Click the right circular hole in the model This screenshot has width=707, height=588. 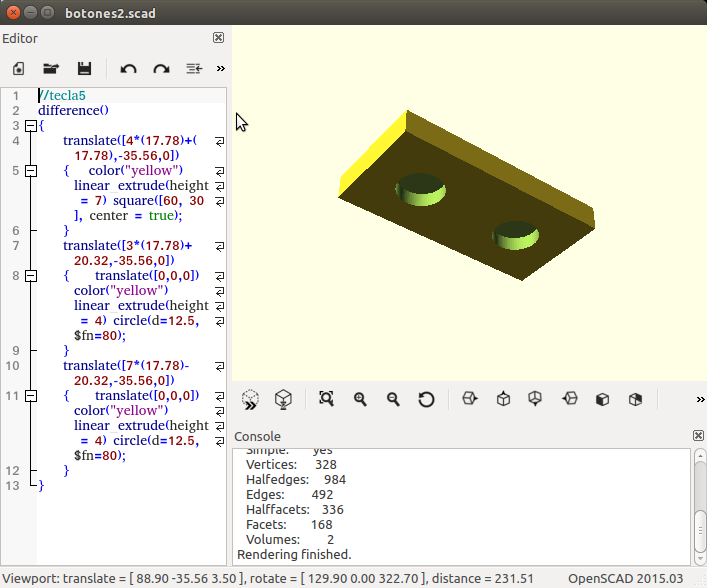point(516,235)
